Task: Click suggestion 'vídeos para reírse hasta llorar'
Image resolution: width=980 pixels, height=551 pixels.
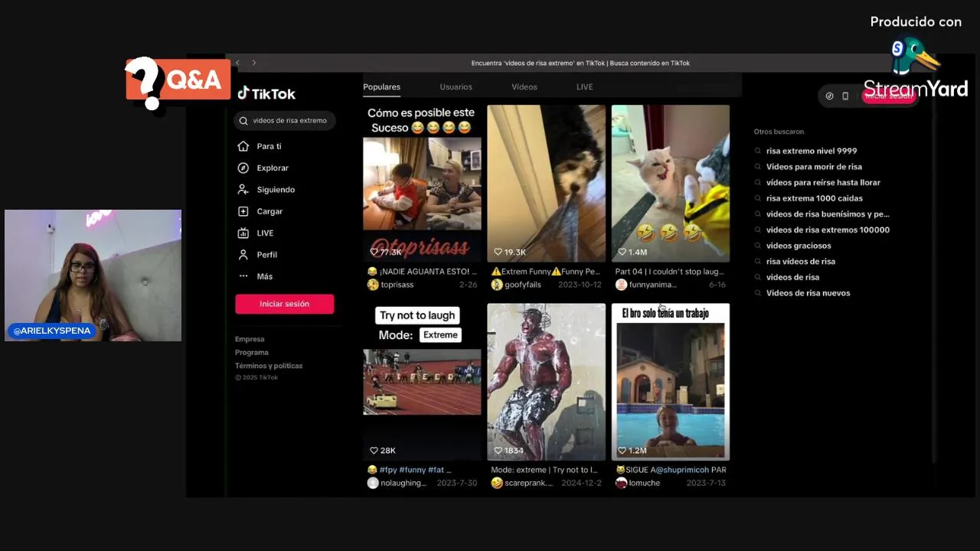Action: tap(823, 182)
